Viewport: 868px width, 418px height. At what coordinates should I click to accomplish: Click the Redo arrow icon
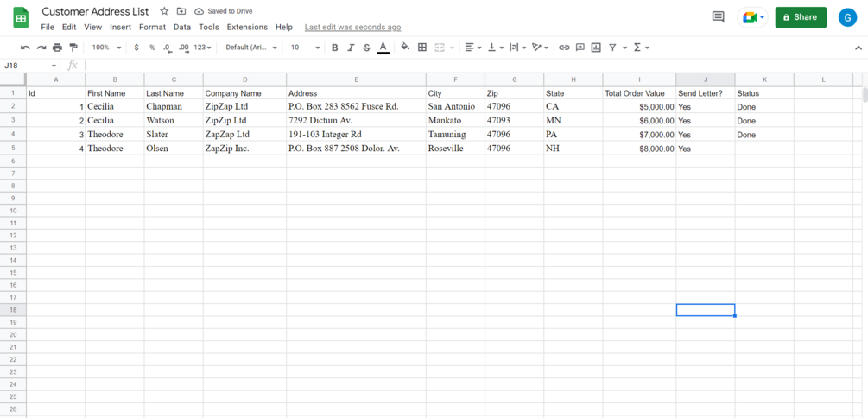[41, 47]
